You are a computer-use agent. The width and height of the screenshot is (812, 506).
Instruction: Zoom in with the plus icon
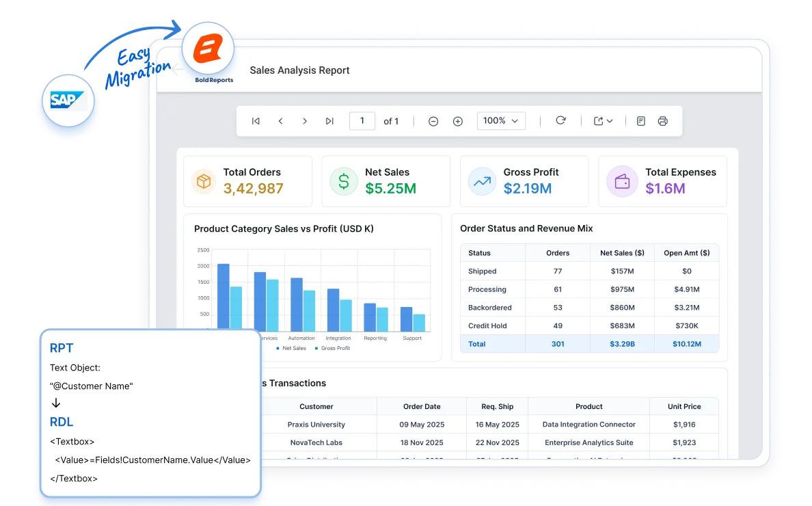pyautogui.click(x=458, y=121)
